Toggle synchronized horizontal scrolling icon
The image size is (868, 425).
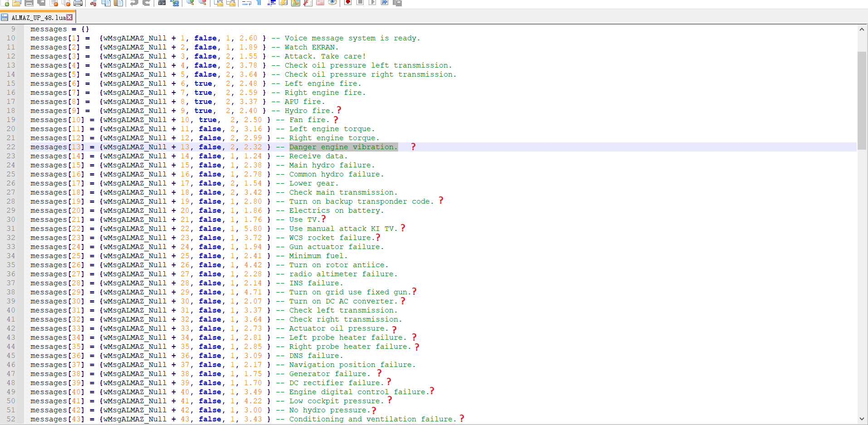(230, 3)
